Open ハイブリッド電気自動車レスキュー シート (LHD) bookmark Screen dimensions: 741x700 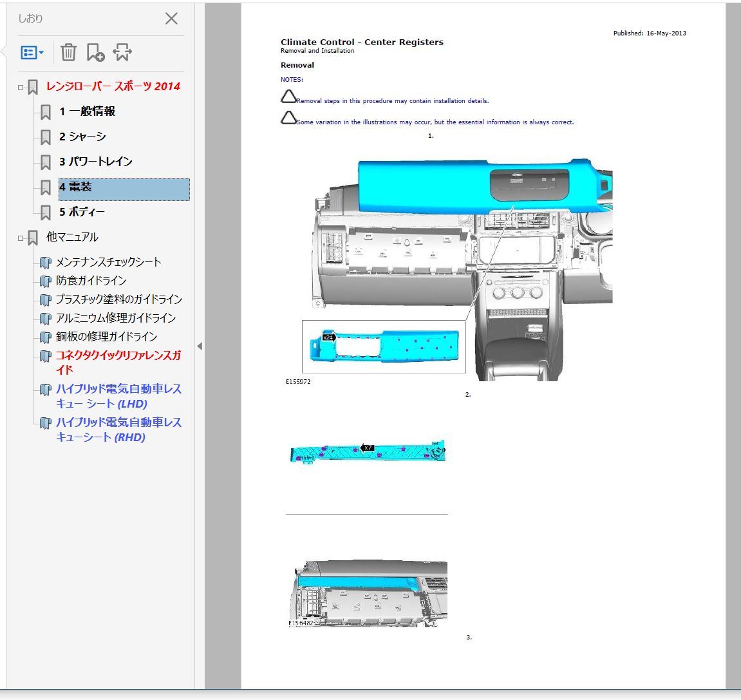(118, 396)
